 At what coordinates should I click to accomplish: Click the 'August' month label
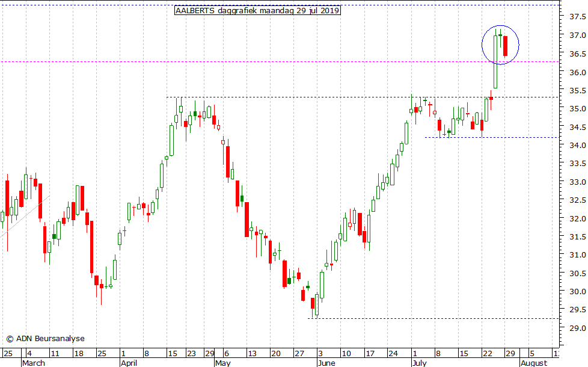point(534,363)
